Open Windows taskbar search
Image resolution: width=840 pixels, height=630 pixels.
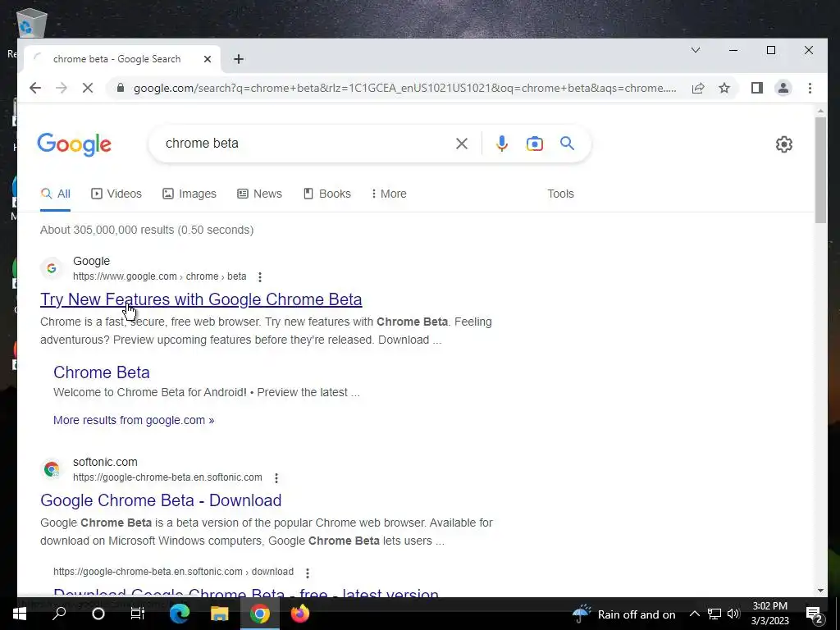(x=59, y=614)
